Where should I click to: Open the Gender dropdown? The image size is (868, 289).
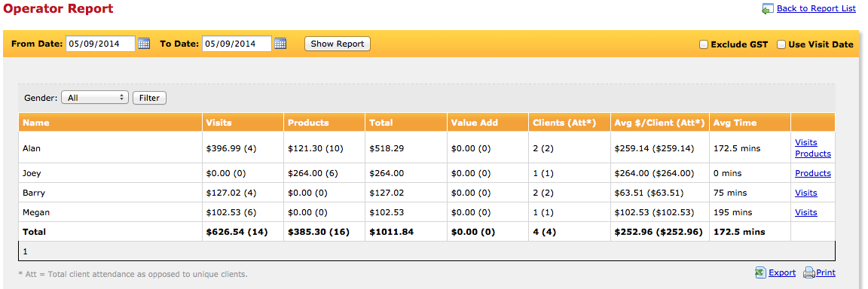(x=95, y=98)
